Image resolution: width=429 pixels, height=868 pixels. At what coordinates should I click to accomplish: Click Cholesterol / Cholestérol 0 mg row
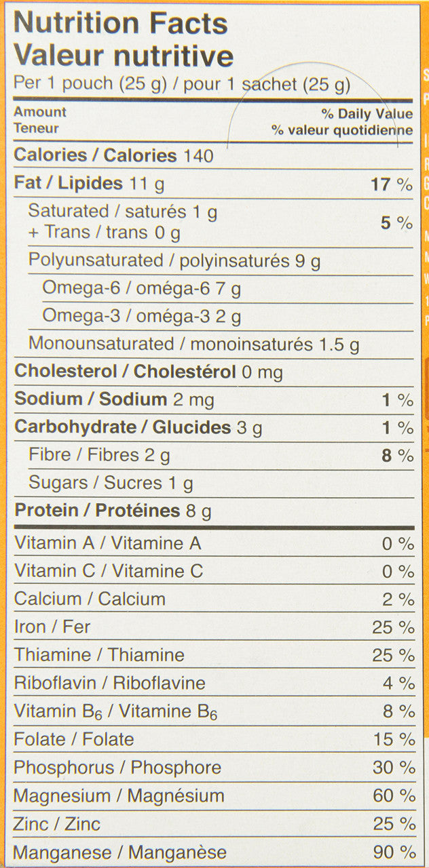pyautogui.click(x=149, y=372)
